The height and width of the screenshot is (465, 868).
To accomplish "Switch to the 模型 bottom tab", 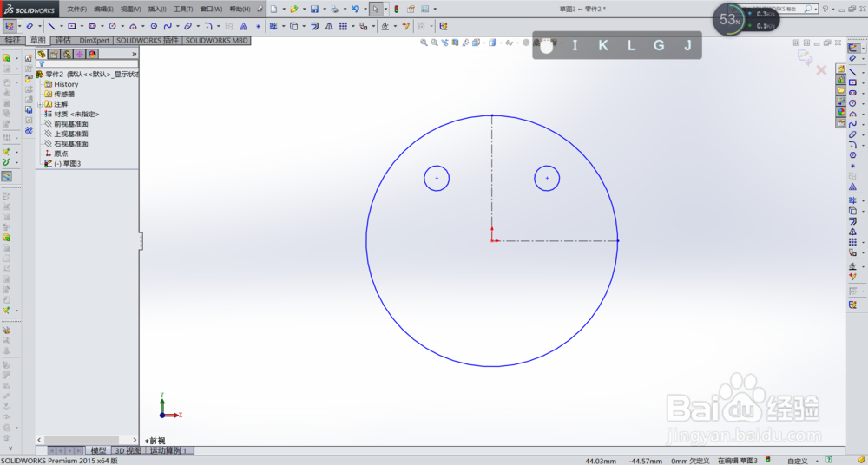I will 98,450.
